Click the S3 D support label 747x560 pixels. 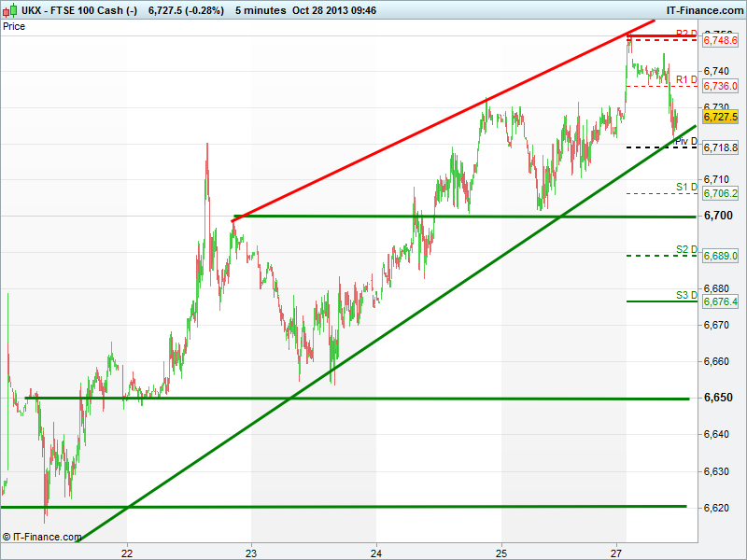[686, 295]
